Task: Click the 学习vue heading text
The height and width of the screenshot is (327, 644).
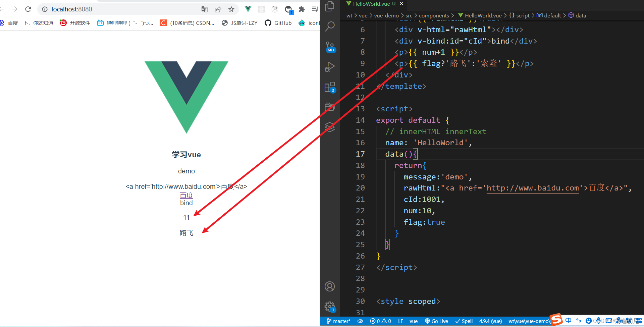Action: [186, 155]
